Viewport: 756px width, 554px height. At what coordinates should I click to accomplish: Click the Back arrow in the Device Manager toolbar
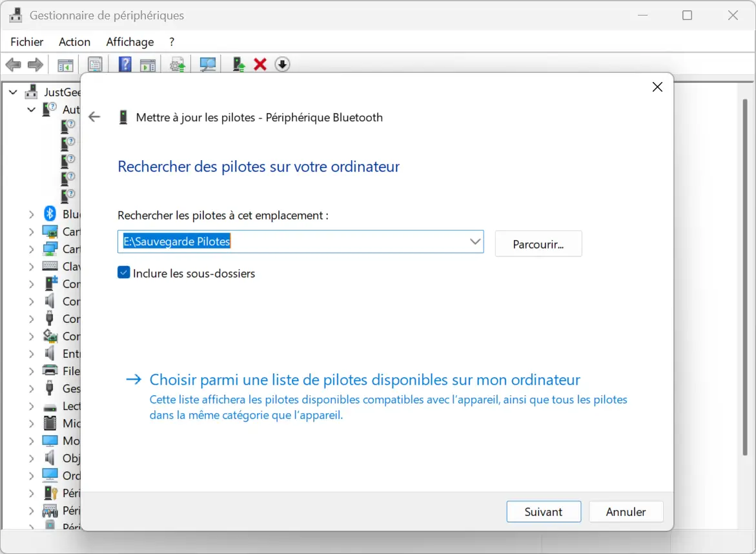coord(13,65)
